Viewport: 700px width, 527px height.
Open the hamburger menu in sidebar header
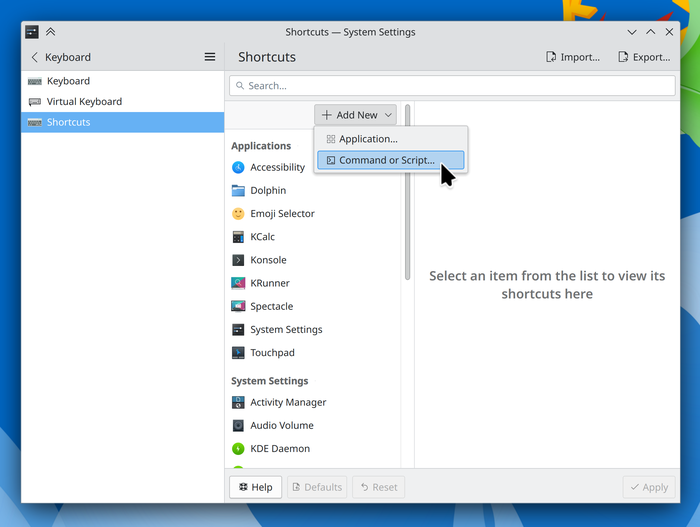click(x=210, y=57)
